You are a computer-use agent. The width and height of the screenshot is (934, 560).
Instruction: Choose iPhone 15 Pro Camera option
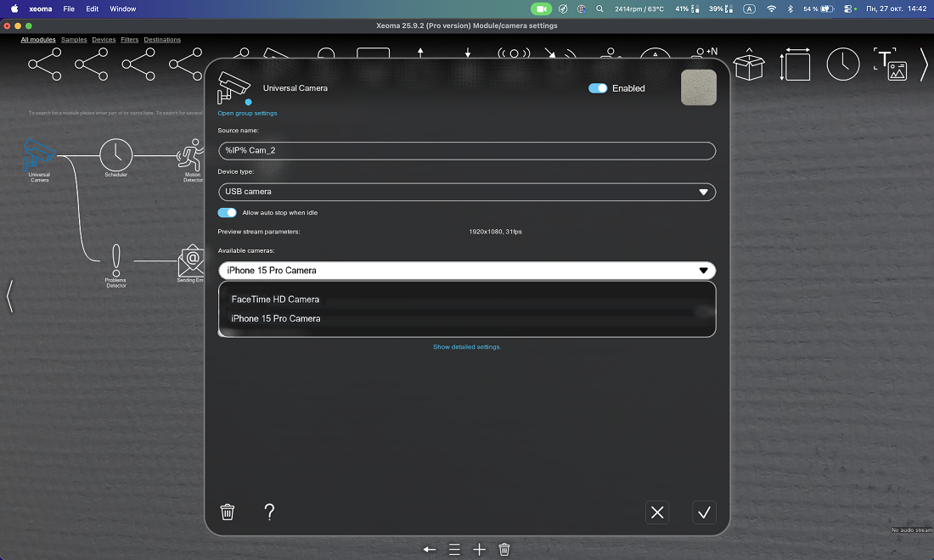[276, 319]
